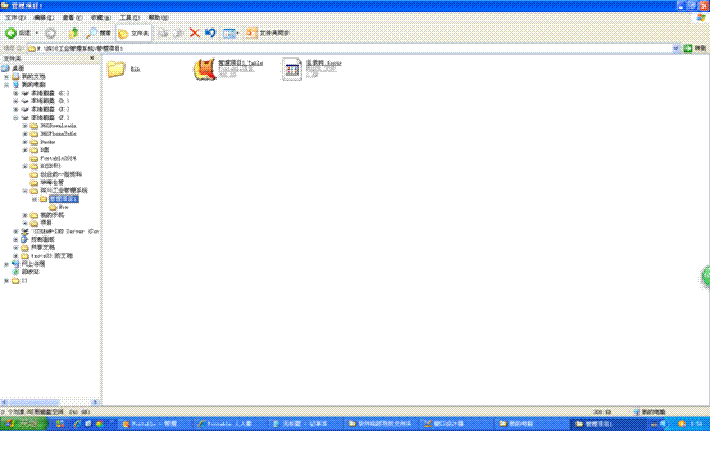Toggle the Folders pane button
Screen dimensions: 720x450
[133, 33]
